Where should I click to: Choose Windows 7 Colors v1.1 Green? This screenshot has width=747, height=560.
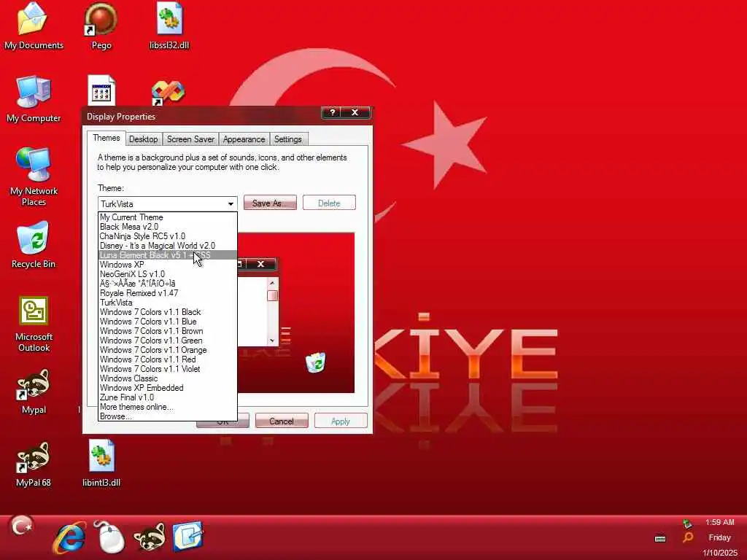167,341
